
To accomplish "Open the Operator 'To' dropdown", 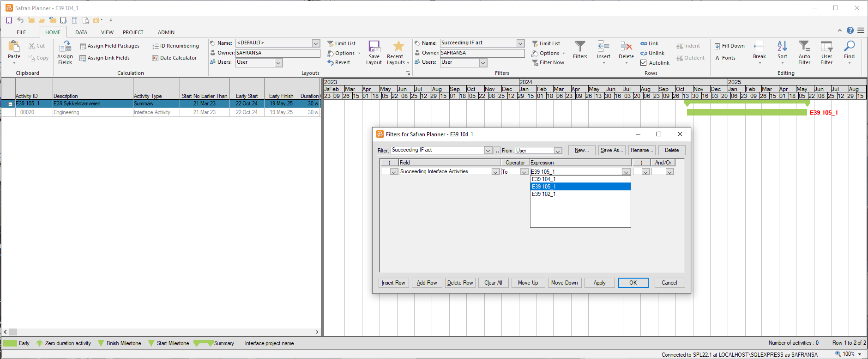I will pyautogui.click(x=524, y=172).
